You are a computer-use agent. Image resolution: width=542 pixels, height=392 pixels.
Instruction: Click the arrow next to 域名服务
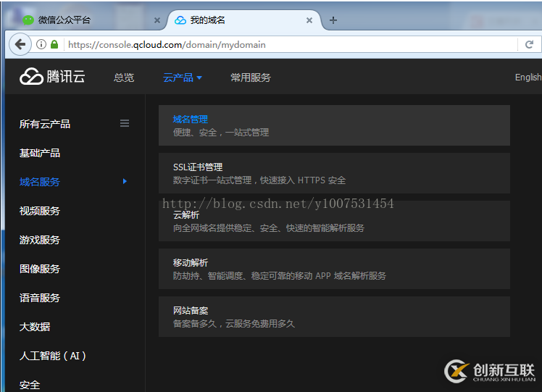pos(125,181)
